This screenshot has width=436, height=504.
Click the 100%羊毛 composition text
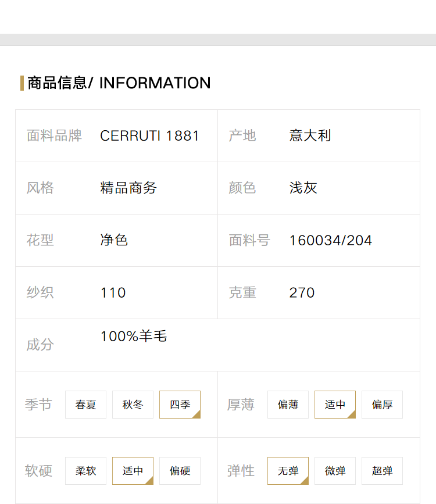click(x=134, y=336)
